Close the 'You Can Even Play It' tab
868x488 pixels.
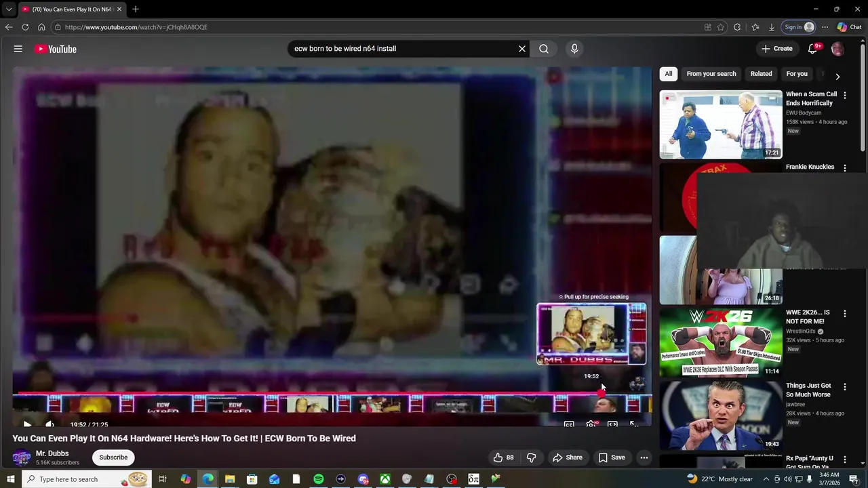(x=119, y=9)
